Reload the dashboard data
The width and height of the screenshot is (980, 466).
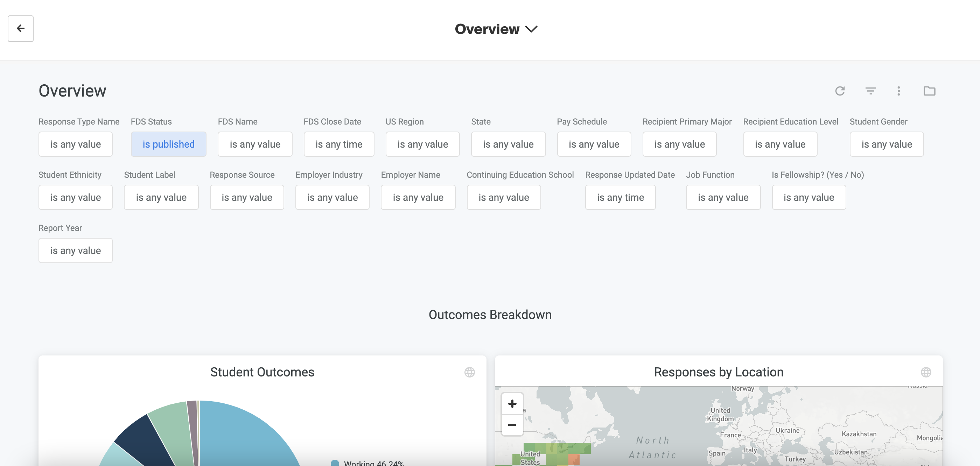tap(840, 91)
